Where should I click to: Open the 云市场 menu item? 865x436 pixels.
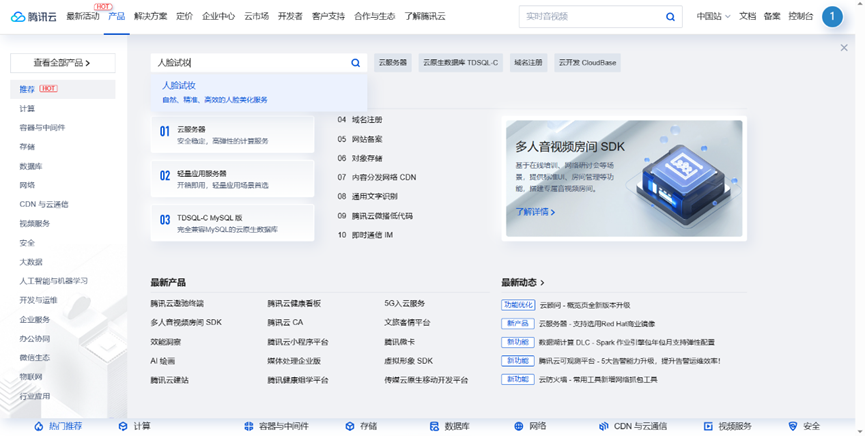point(257,17)
